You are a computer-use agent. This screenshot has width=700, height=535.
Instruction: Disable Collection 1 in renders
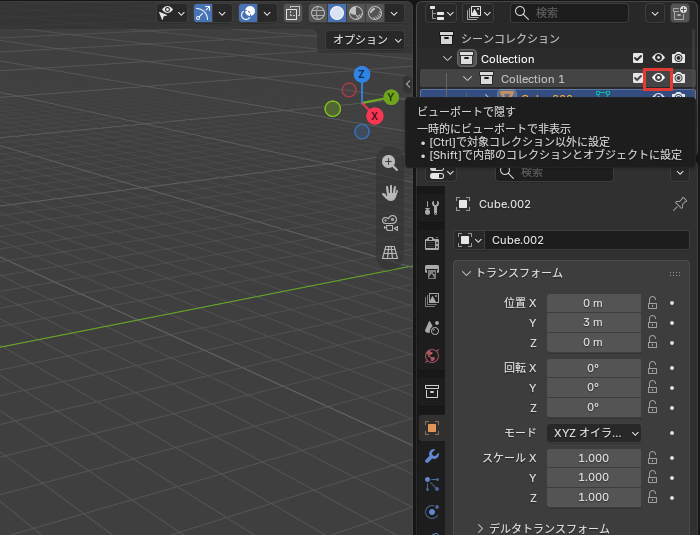point(679,78)
